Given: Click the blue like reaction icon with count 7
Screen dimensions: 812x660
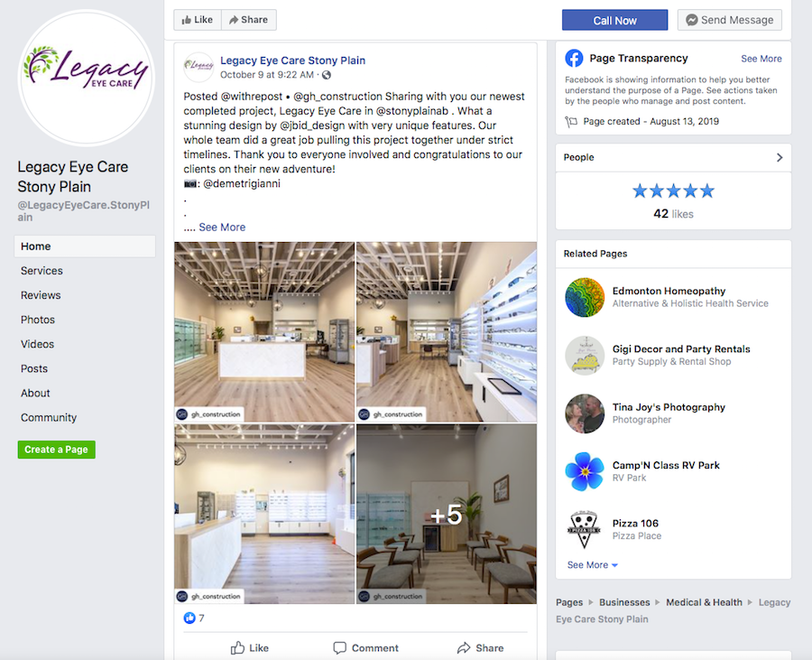Looking at the screenshot, I should tap(189, 618).
